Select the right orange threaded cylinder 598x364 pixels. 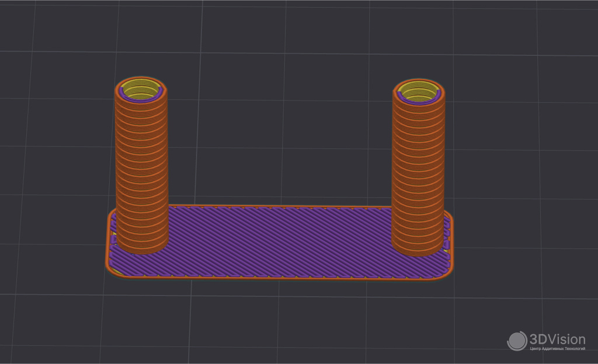coord(418,169)
